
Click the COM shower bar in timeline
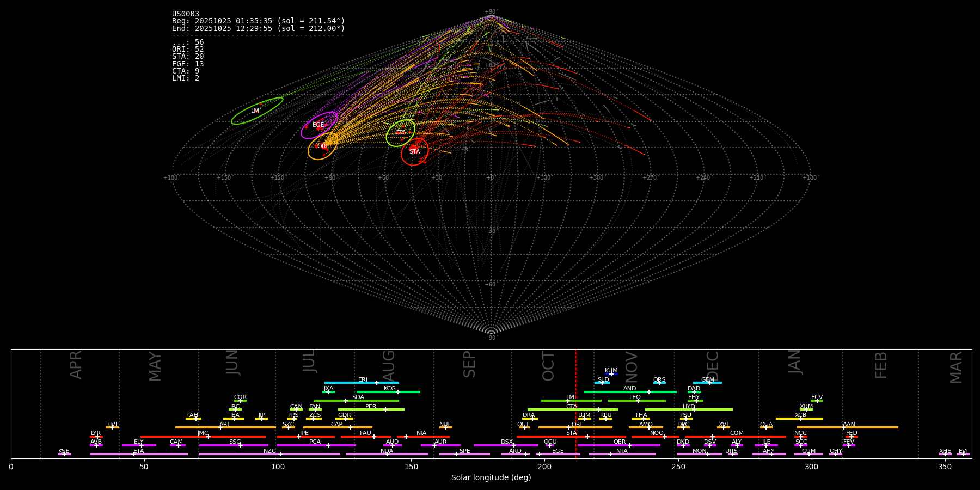pos(736,437)
